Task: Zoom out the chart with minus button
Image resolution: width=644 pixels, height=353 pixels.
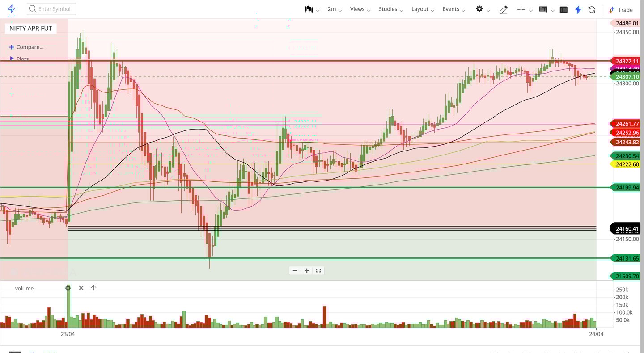Action: click(295, 270)
